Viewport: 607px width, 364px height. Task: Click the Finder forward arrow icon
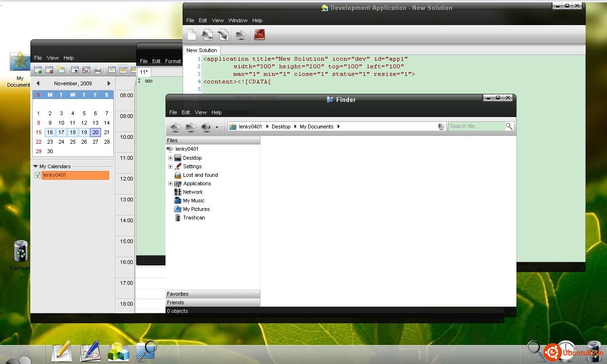click(191, 127)
